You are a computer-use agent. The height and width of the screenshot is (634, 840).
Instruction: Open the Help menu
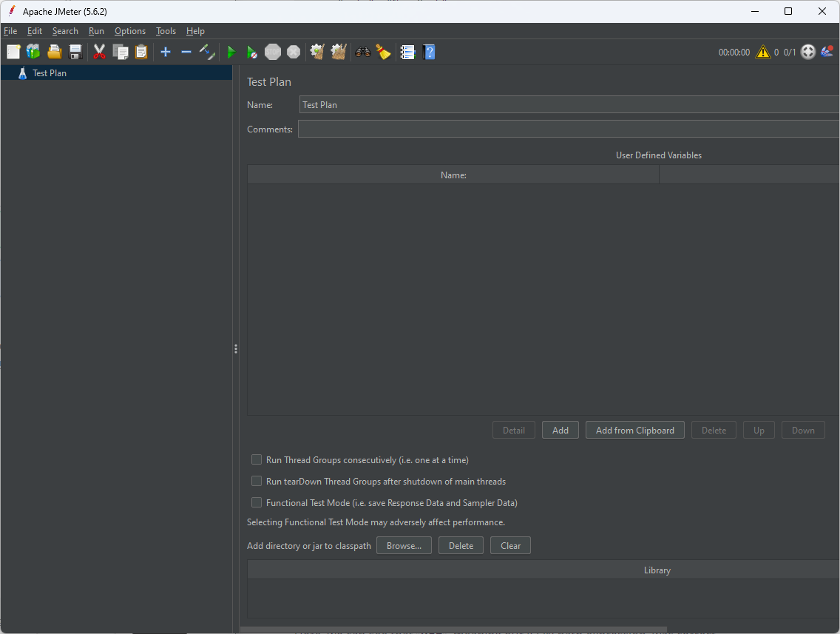(x=195, y=31)
